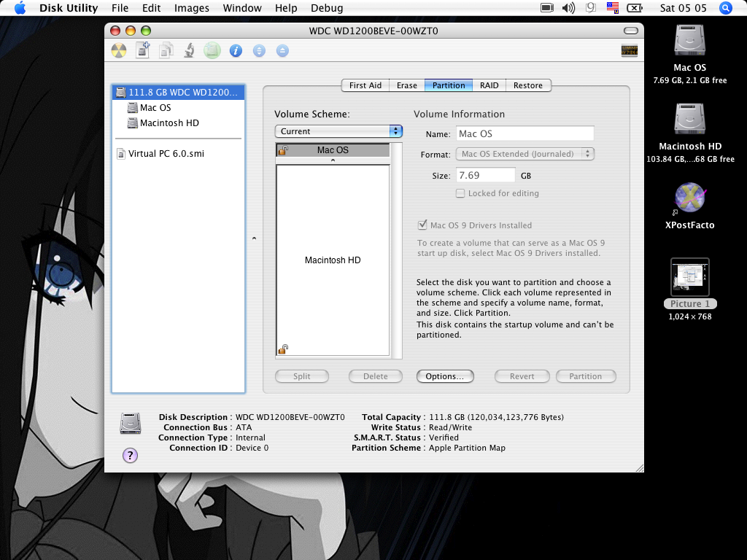This screenshot has width=747, height=560.
Task: Click the Verify microscope toolbar icon
Action: pyautogui.click(x=189, y=50)
